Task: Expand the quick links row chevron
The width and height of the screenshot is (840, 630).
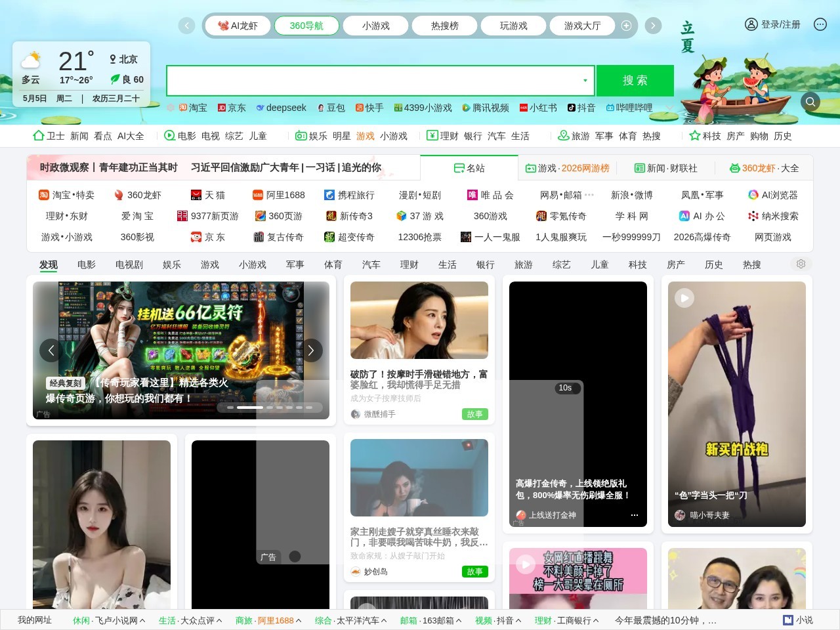Action: pos(669,108)
